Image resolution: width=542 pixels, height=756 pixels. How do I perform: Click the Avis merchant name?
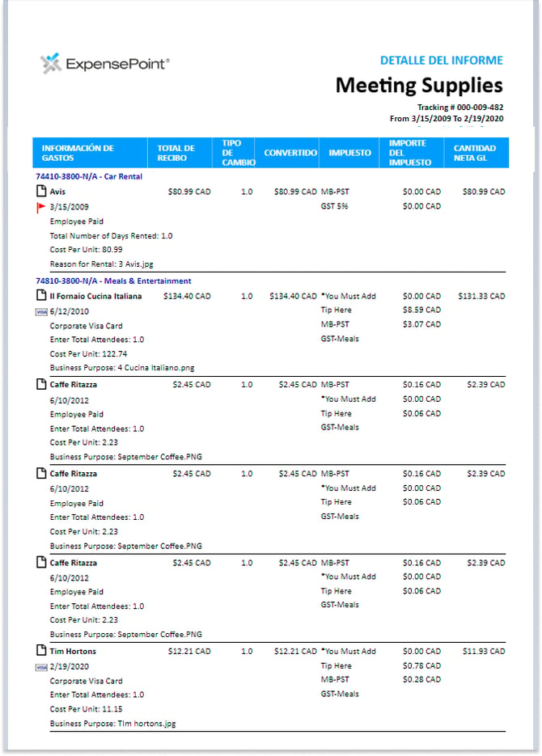click(57, 192)
